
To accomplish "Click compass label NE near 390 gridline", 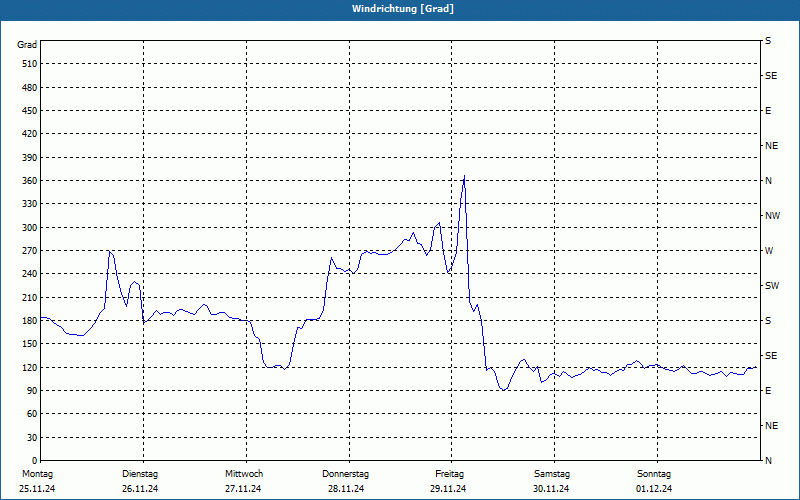I will tap(771, 146).
